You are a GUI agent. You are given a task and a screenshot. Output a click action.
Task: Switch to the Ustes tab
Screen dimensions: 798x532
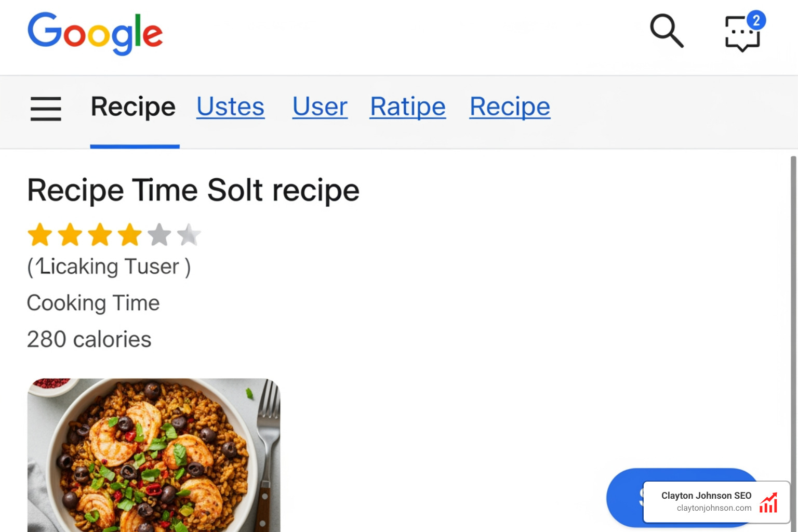230,107
